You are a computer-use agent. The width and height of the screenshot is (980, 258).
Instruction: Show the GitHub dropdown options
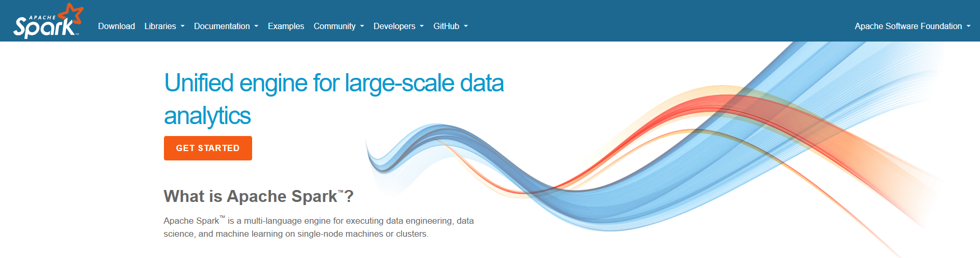(x=446, y=26)
